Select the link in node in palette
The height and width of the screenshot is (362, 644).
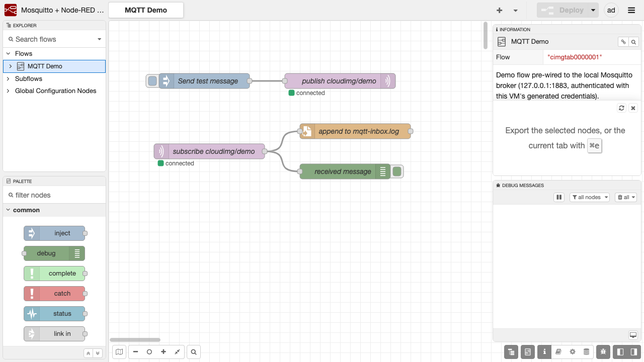[54, 334]
